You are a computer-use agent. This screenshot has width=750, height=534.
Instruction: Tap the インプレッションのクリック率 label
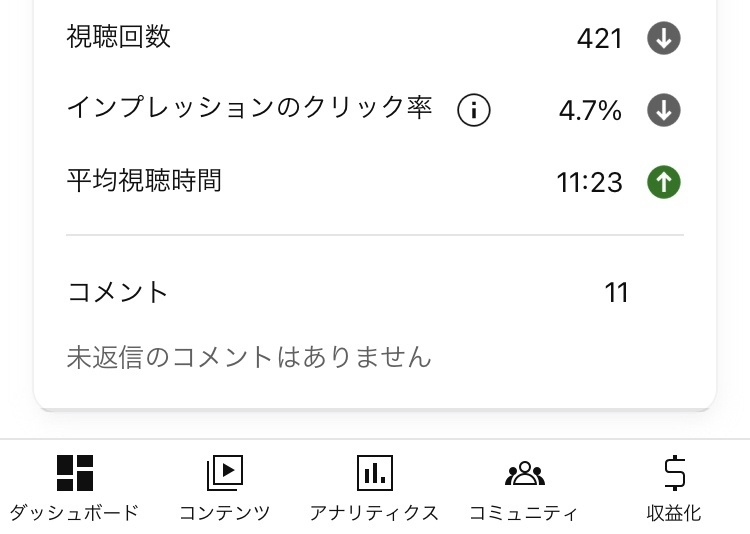coord(249,108)
